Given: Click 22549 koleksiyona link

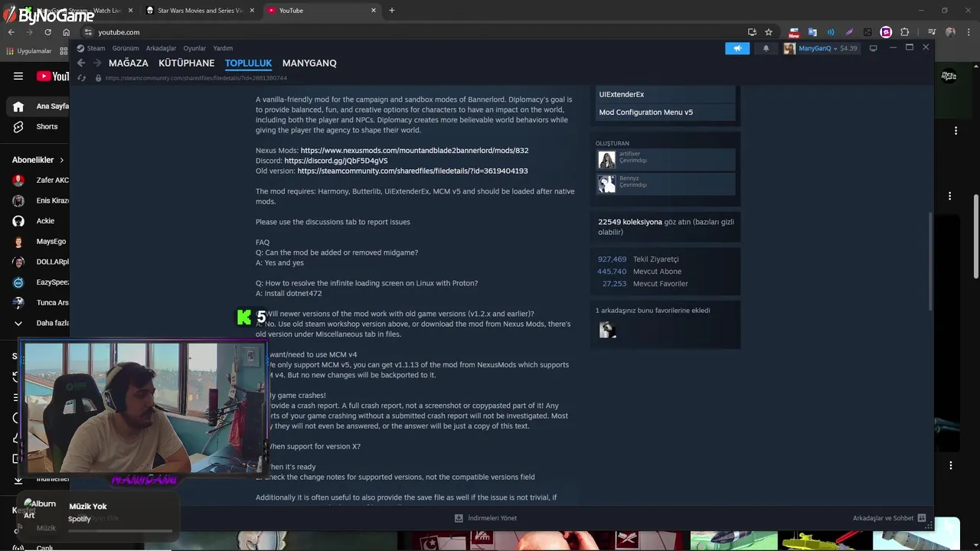Looking at the screenshot, I should [x=630, y=222].
